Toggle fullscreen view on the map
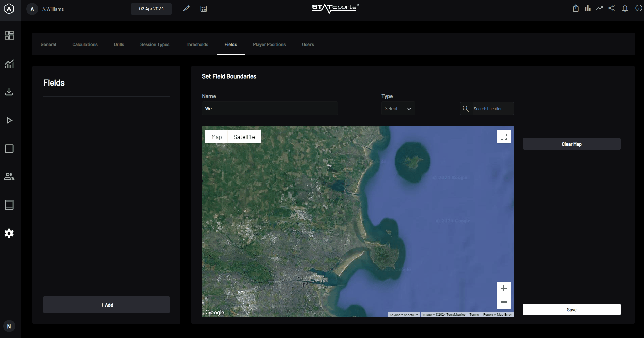This screenshot has height=338, width=644. click(504, 137)
